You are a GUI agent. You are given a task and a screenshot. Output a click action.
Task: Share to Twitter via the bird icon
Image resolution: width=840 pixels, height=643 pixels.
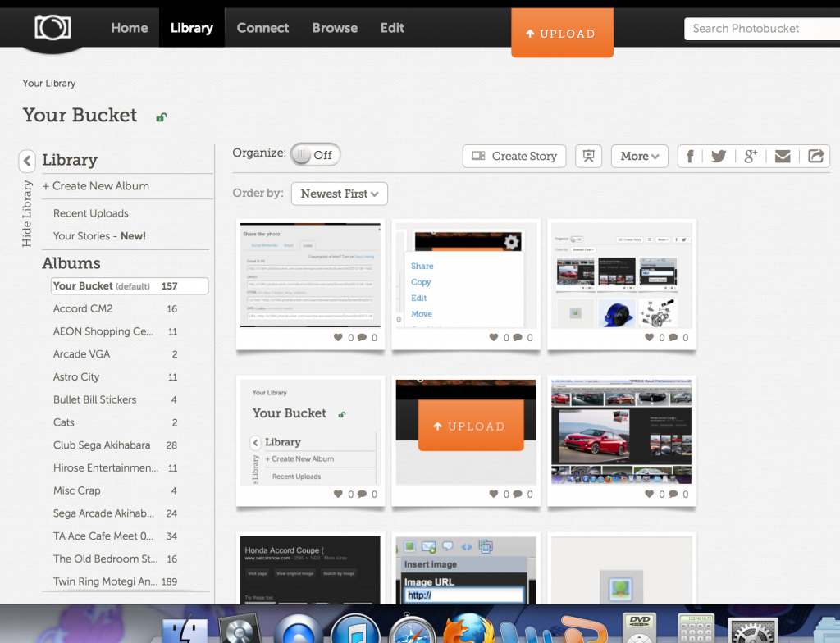coord(719,156)
